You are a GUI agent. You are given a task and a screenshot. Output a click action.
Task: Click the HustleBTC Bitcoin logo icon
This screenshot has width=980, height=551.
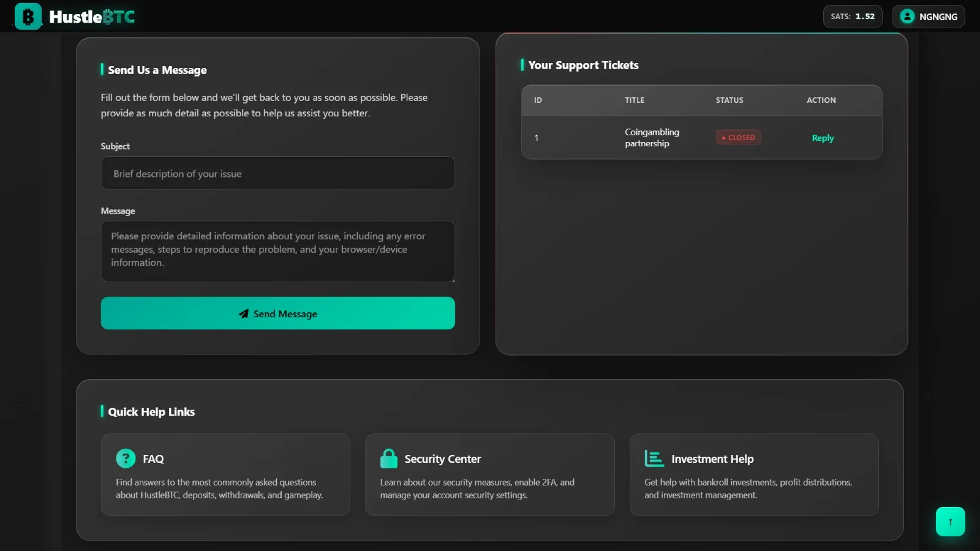pos(28,17)
